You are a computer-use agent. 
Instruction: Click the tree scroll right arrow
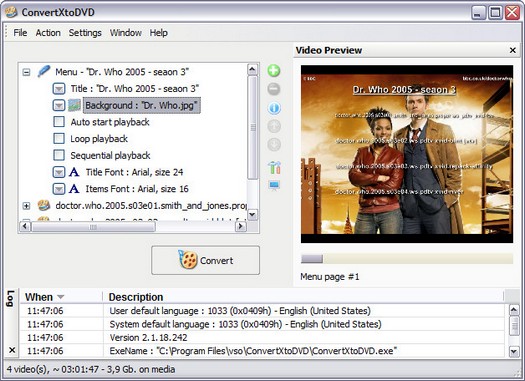[x=240, y=227]
